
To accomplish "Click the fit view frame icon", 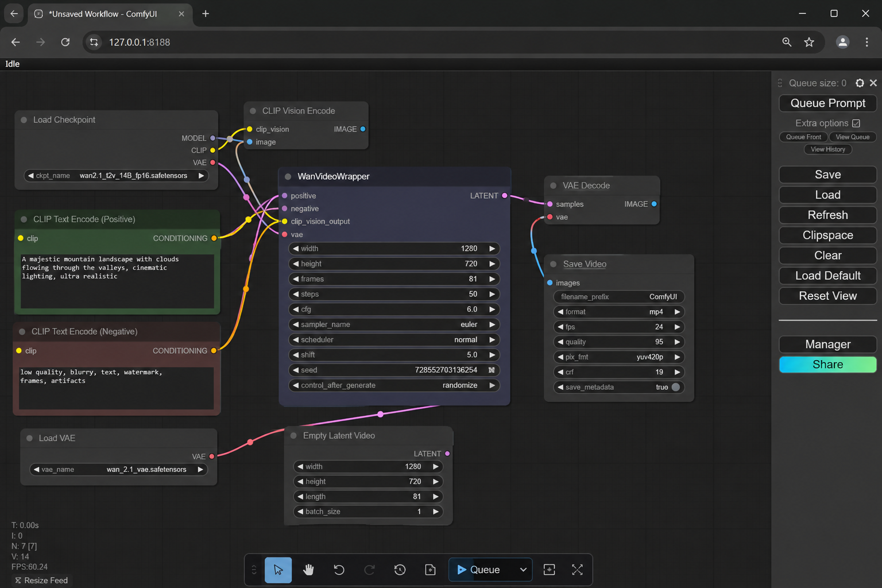I will pyautogui.click(x=549, y=570).
